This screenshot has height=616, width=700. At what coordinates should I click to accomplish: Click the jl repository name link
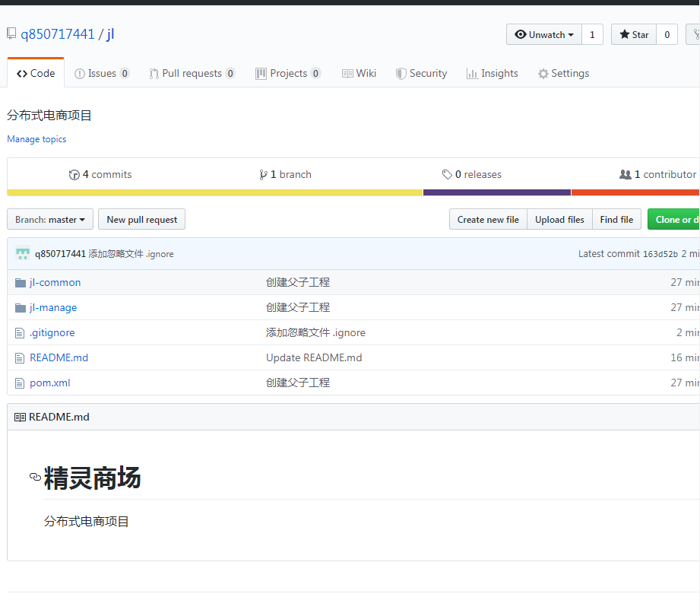[110, 34]
